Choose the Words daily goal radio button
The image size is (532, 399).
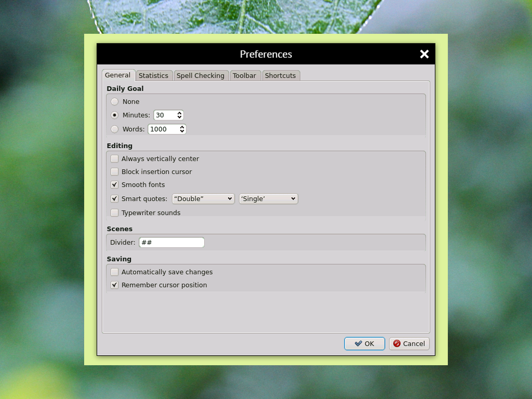(x=115, y=129)
